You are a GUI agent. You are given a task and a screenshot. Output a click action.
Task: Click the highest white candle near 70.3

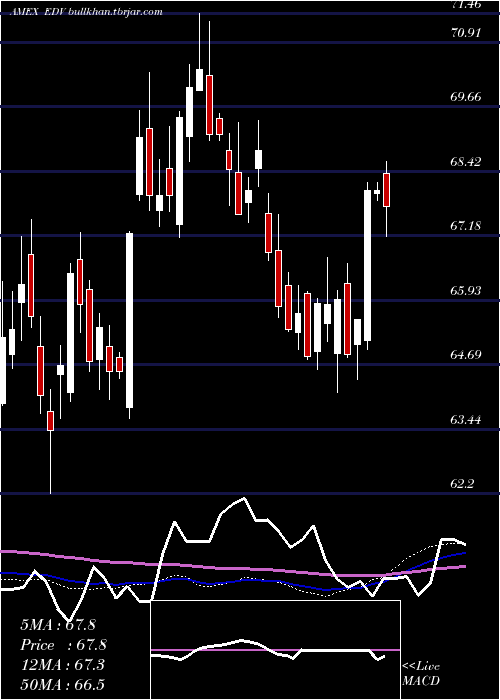pos(200,80)
